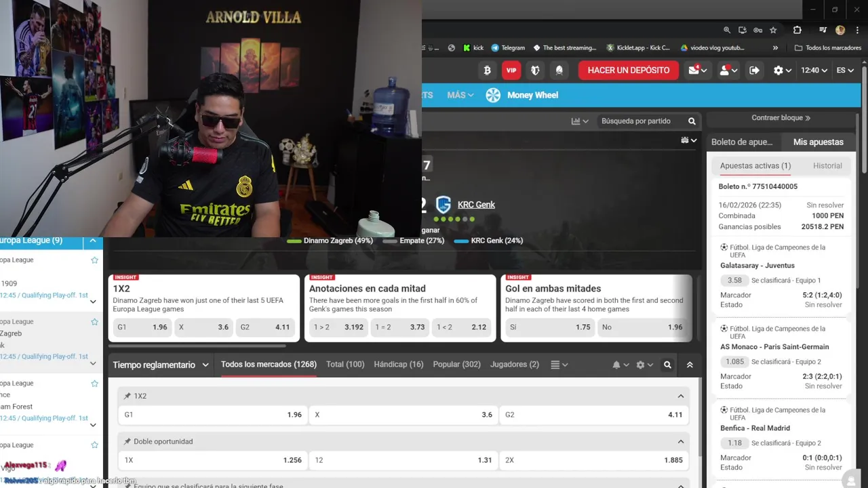
Task: Click the shield icon next to VIP
Action: pyautogui.click(x=535, y=70)
